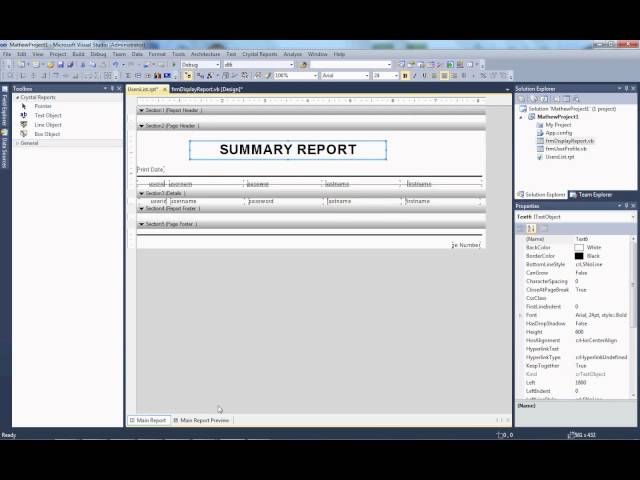
Task: Select the Print Date field
Action: (151, 169)
